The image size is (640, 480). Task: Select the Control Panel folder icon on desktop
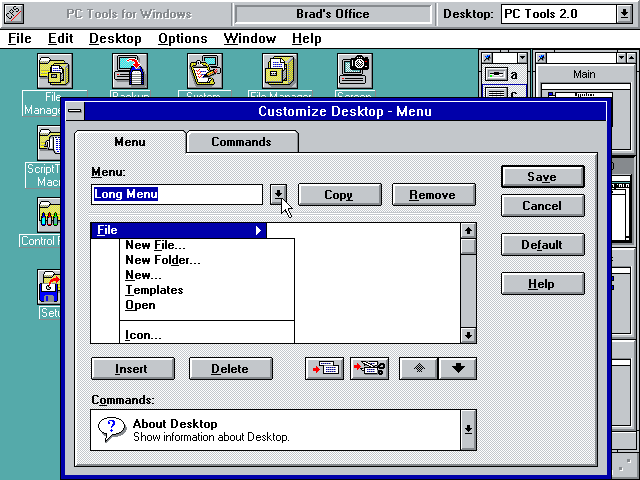click(49, 215)
